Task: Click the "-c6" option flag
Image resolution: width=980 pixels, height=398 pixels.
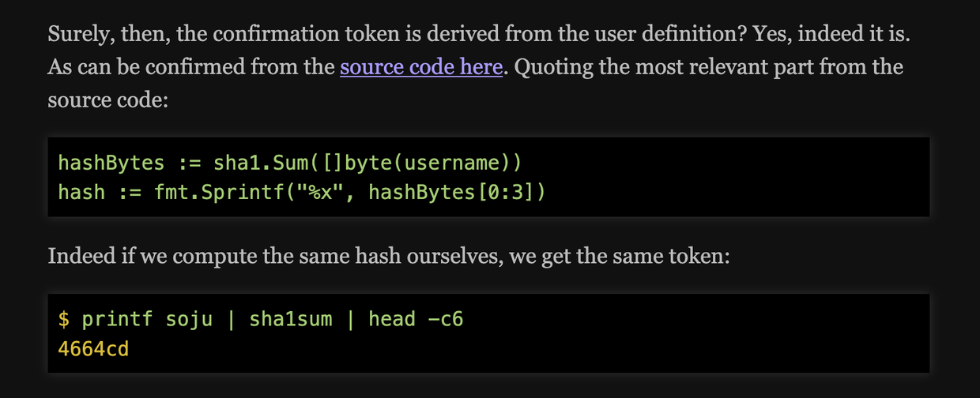Action: click(x=445, y=319)
